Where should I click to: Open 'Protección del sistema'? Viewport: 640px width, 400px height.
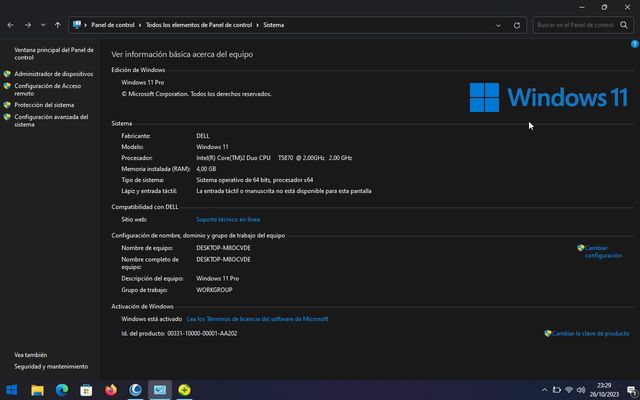click(x=44, y=105)
